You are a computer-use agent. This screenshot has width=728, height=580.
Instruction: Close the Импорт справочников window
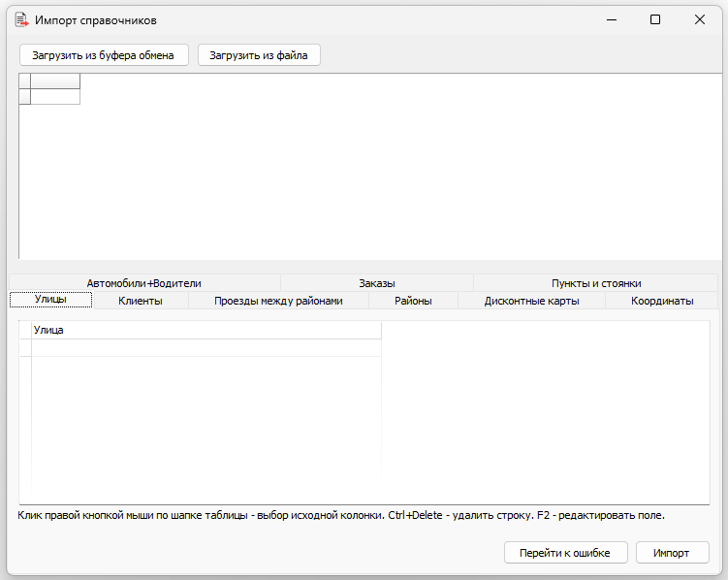[x=699, y=19]
